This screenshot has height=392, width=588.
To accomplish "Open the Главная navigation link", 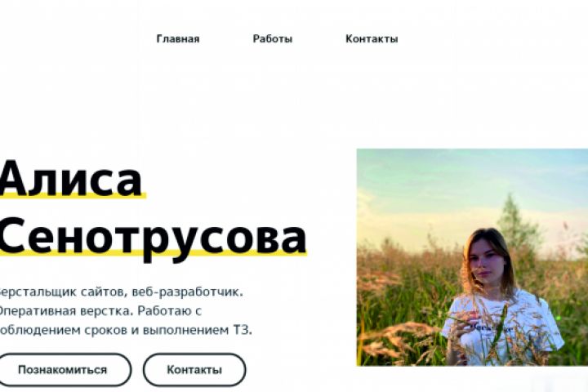I will [x=178, y=39].
